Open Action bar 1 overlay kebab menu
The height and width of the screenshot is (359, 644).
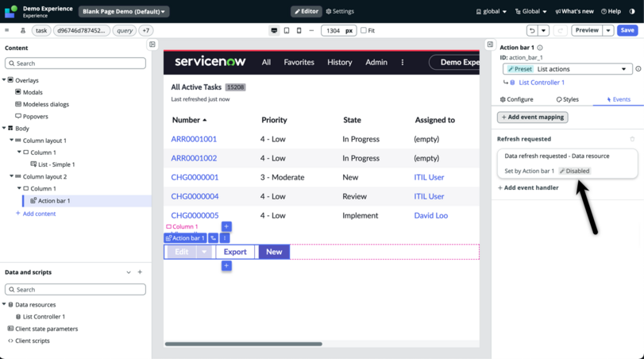tap(225, 237)
